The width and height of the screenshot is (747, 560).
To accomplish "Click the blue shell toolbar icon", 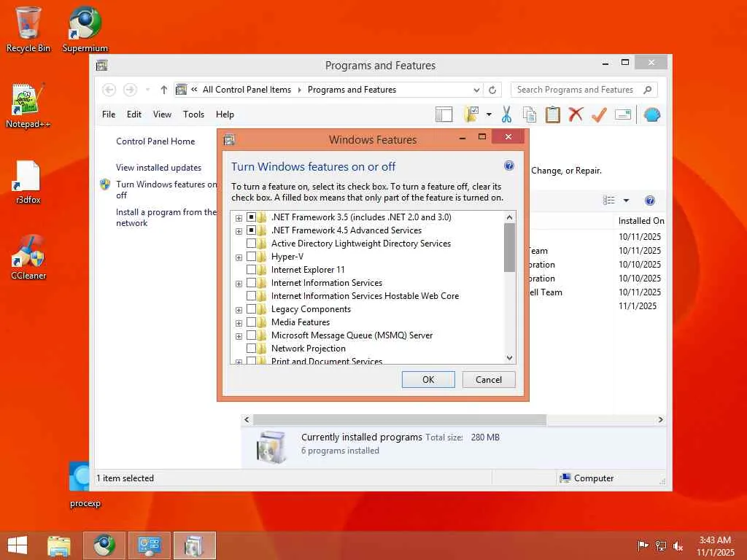I will click(651, 114).
